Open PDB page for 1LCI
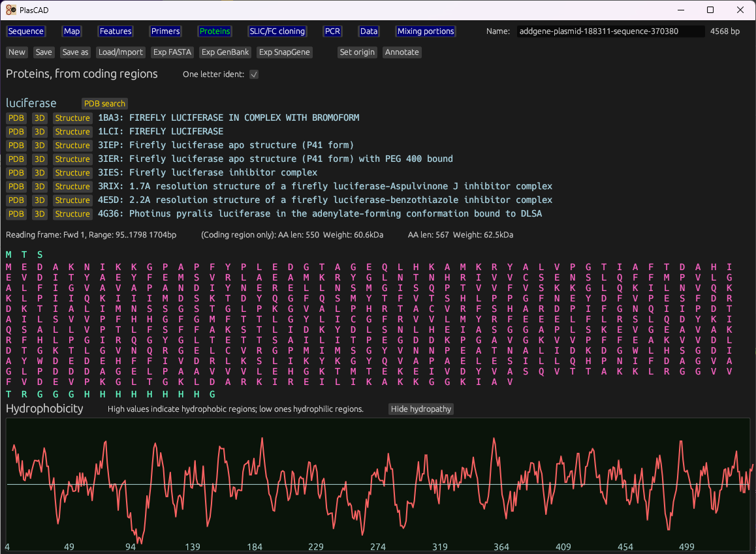This screenshot has width=756, height=554. tap(16, 132)
